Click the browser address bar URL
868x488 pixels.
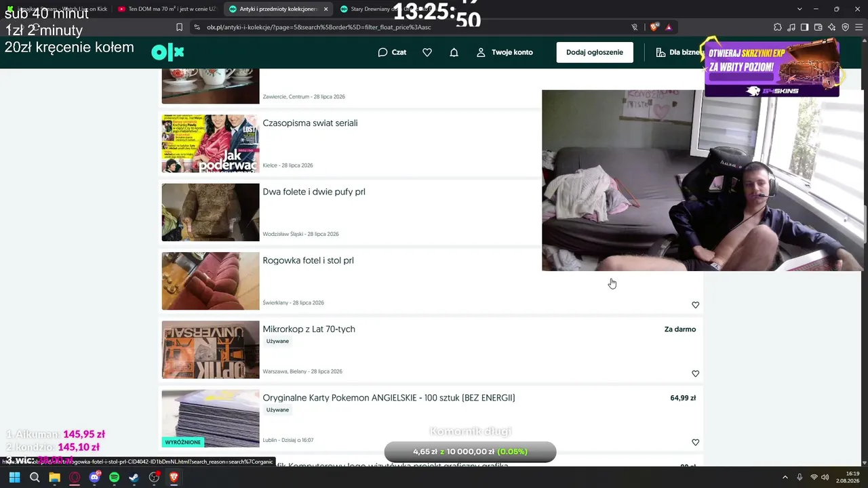tap(319, 27)
